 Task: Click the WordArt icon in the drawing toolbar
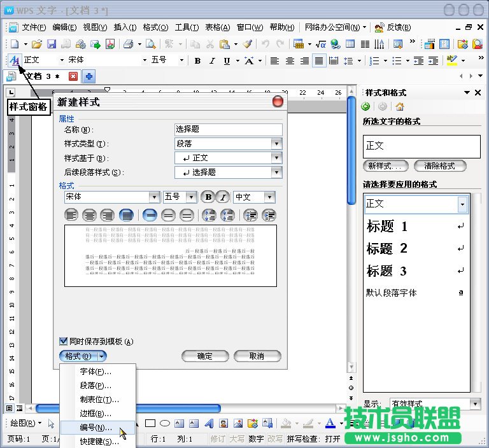click(x=209, y=423)
